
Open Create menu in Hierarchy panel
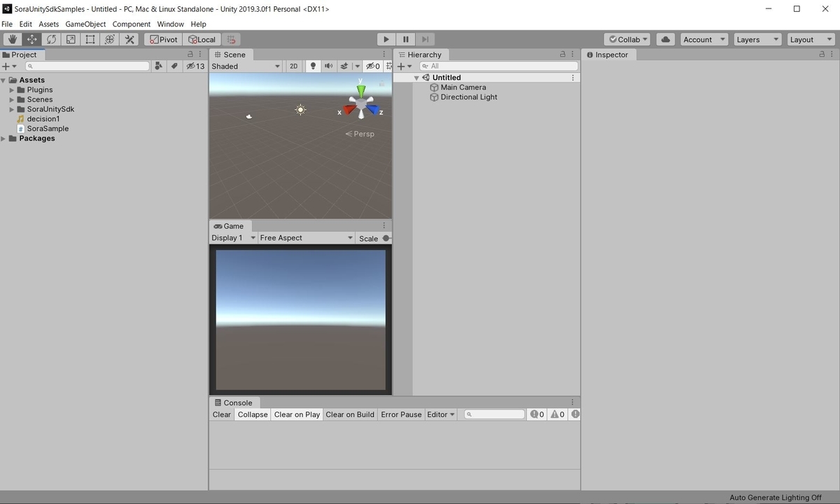(x=405, y=66)
